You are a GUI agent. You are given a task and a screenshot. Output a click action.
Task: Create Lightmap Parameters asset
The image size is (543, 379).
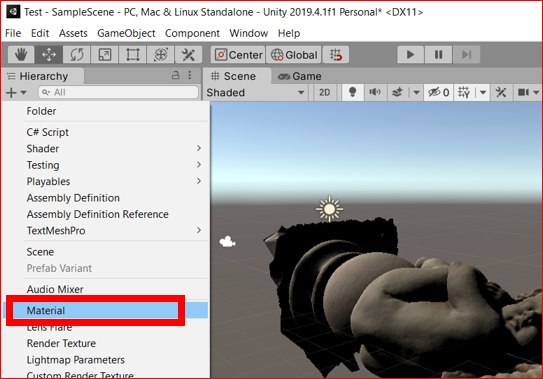pos(106,360)
